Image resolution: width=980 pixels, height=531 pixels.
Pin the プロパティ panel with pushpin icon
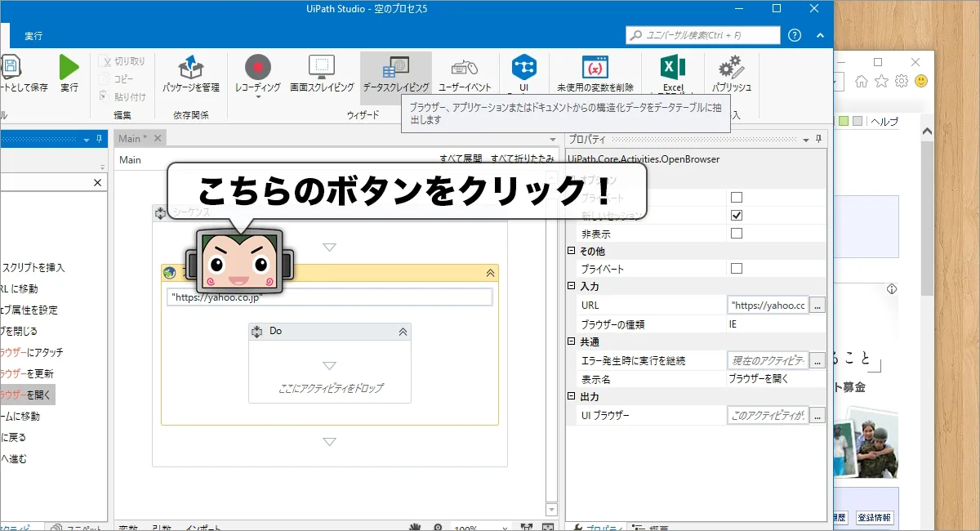820,139
